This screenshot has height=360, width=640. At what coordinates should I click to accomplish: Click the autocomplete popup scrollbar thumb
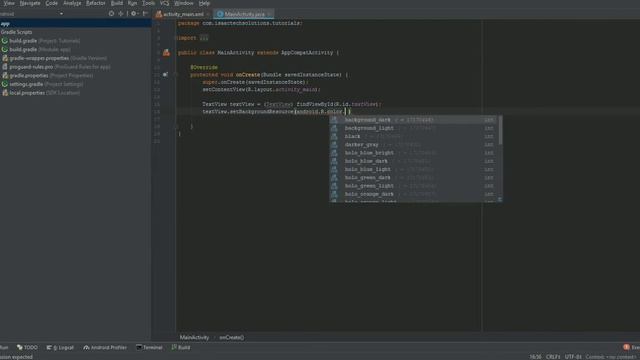point(500,131)
